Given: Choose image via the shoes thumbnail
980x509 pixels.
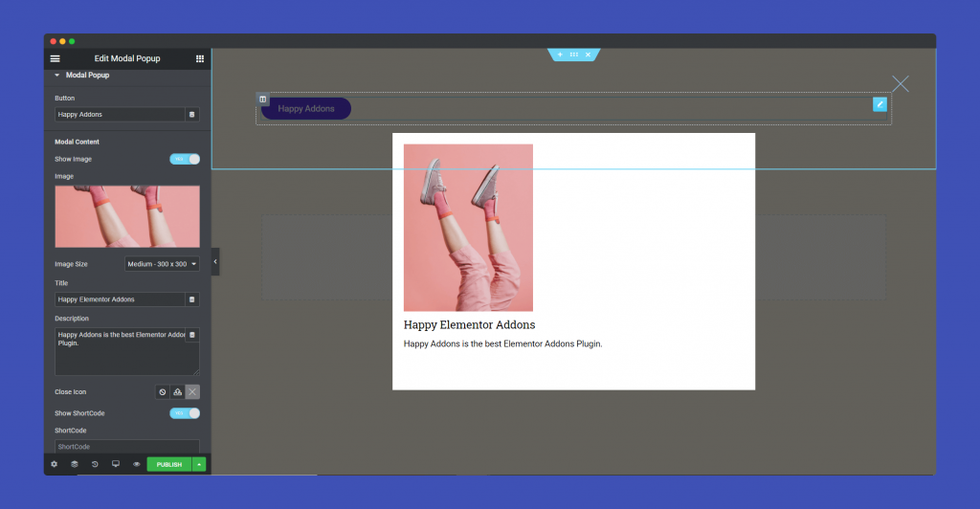Looking at the screenshot, I should 127,216.
